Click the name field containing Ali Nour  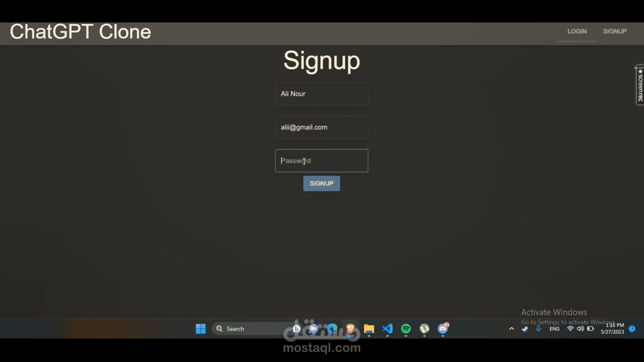tap(321, 94)
